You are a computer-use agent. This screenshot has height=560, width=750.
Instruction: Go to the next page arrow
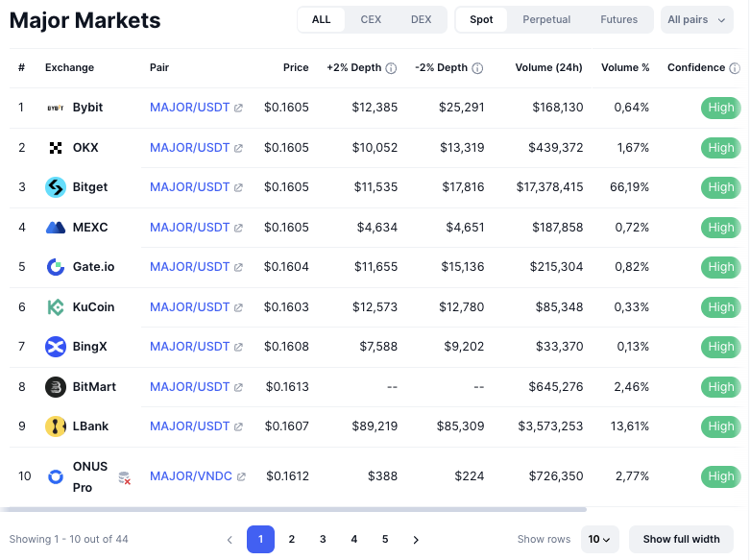416,540
